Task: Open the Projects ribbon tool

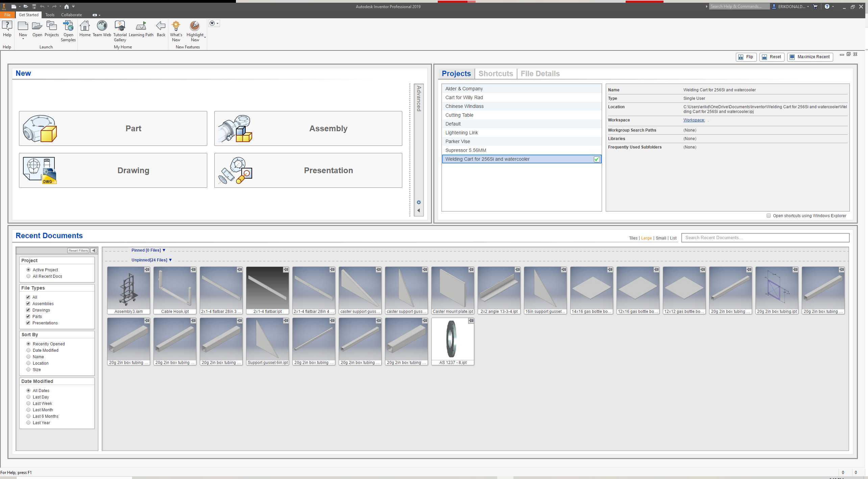Action: coord(52,28)
